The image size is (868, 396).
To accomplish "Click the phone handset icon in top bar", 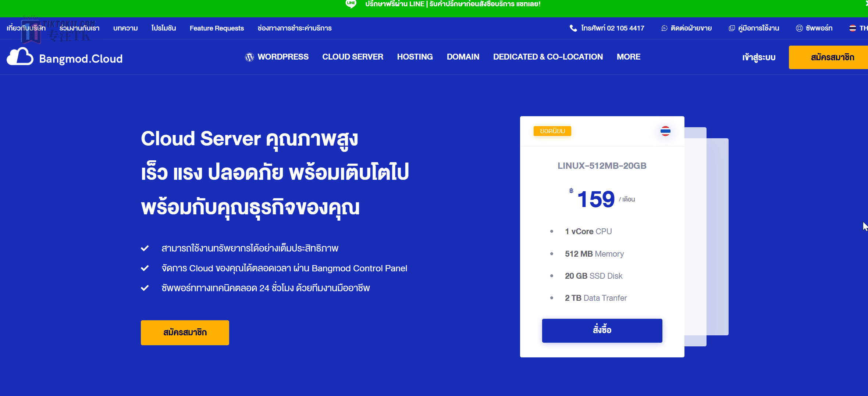I will [573, 28].
